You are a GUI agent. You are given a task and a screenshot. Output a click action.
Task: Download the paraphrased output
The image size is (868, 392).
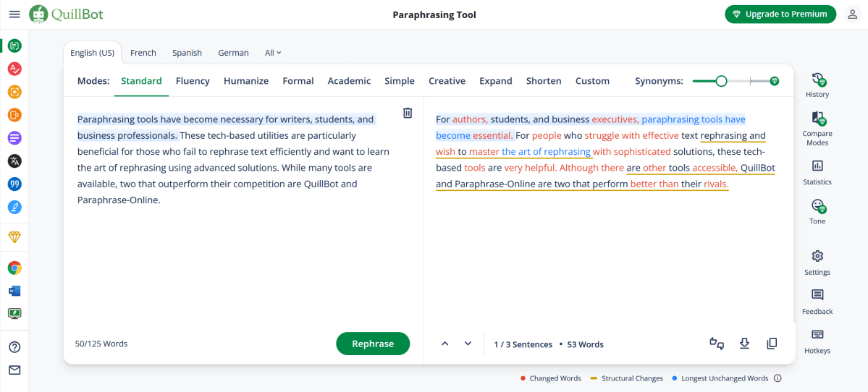click(x=744, y=344)
